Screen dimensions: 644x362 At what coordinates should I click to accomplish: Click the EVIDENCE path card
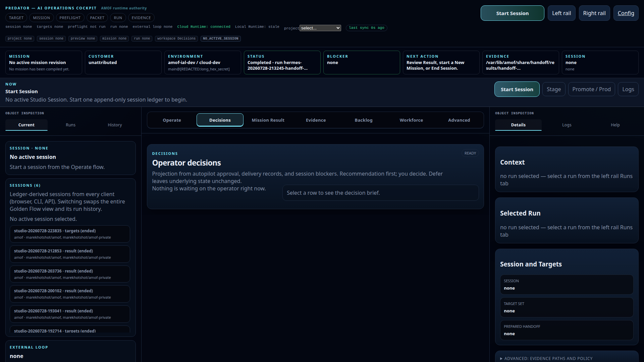pos(521,62)
